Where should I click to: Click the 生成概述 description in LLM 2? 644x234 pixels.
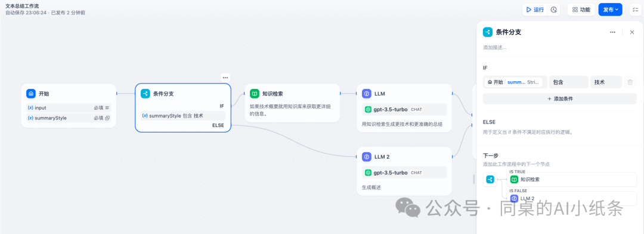371,187
